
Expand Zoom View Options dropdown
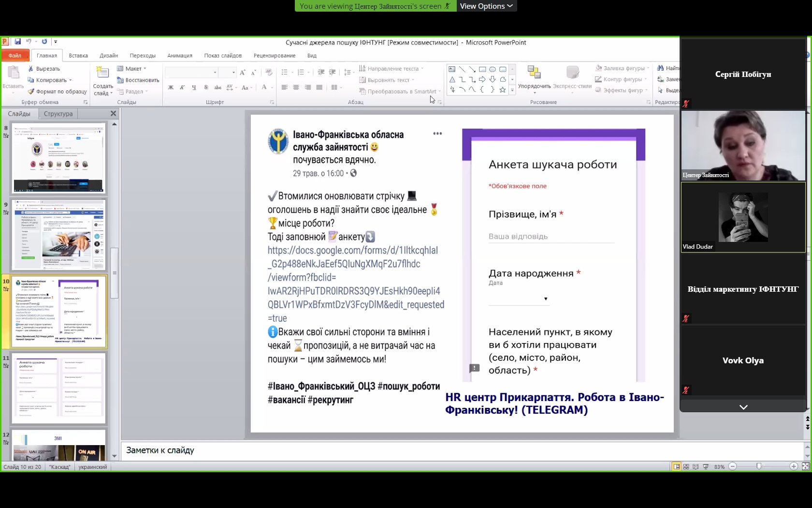486,6
